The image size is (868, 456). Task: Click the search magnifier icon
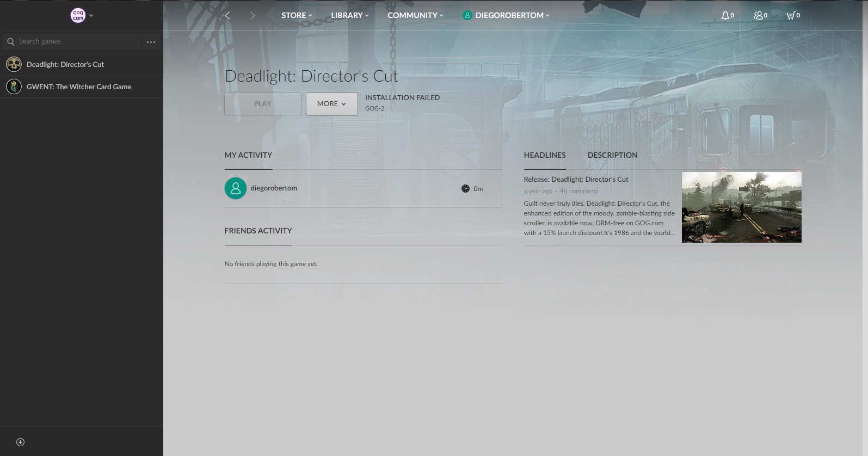(10, 41)
